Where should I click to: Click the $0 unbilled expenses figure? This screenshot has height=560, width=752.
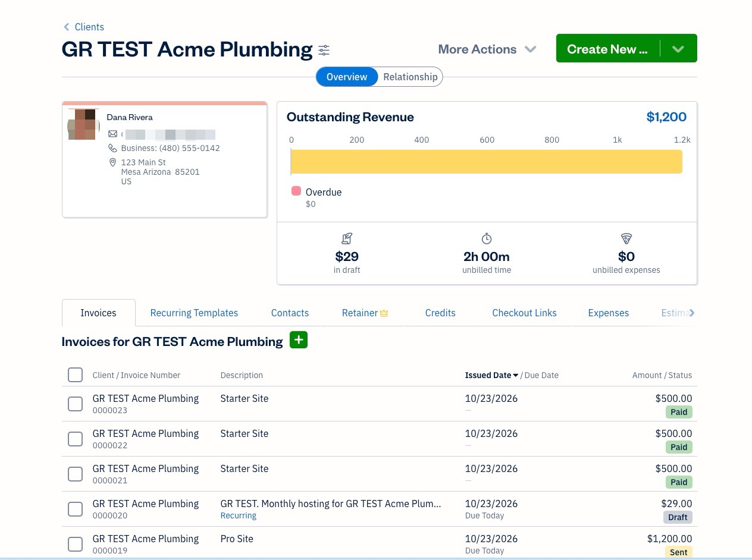point(626,256)
